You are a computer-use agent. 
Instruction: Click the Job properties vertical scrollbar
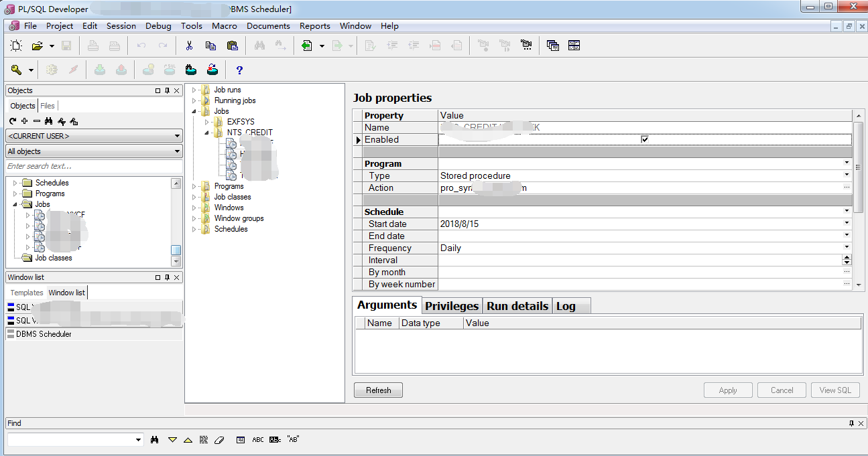click(859, 200)
